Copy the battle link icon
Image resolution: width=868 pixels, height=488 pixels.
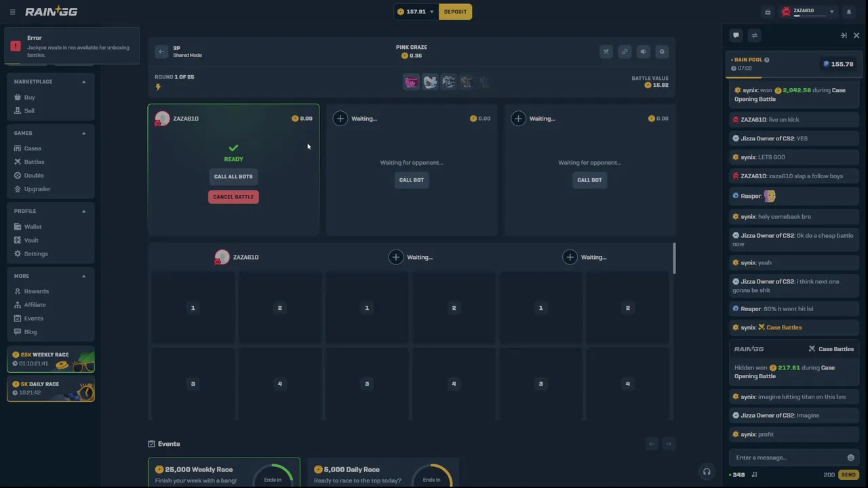point(625,52)
